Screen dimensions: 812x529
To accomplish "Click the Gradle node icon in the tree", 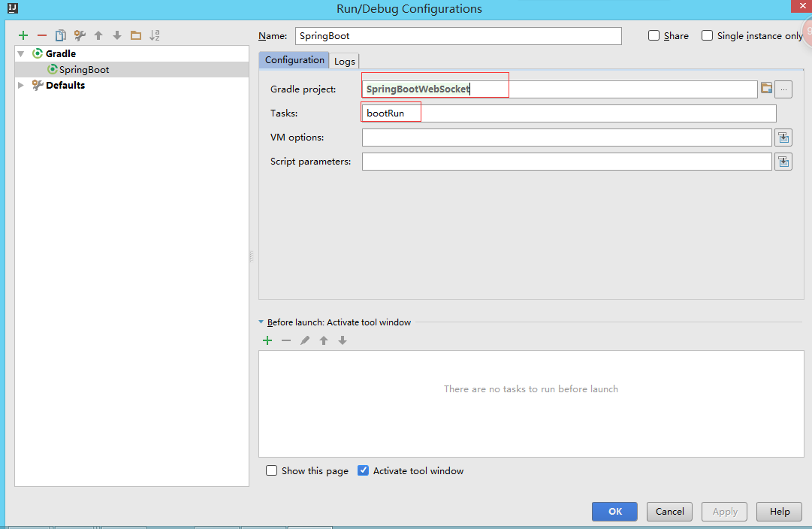I will click(38, 53).
